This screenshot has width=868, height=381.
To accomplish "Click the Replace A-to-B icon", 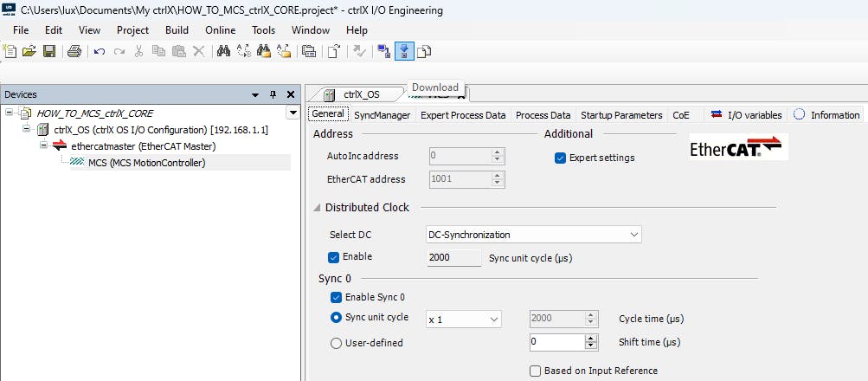I will (x=243, y=51).
